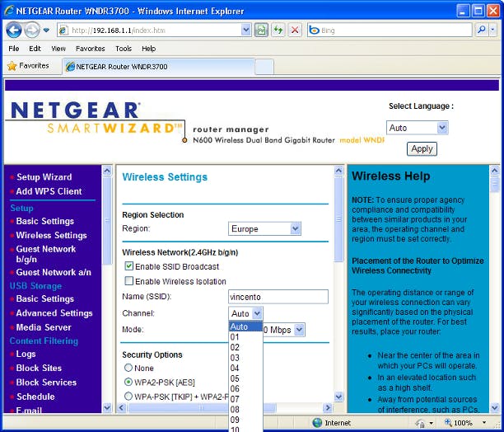Click the Wireless Settings horizontal scroll right arrow
The image size is (504, 432).
(x=328, y=408)
